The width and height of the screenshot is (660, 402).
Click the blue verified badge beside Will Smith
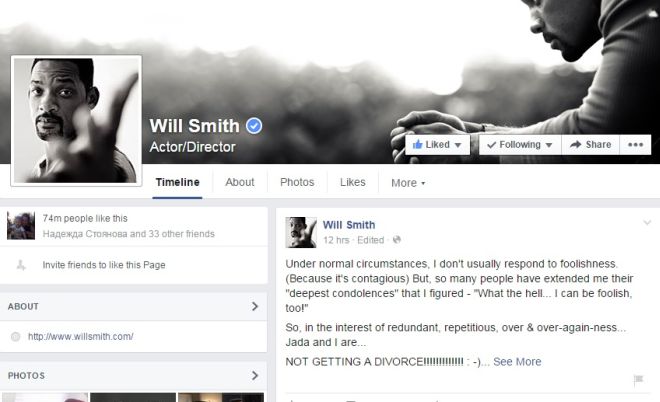[x=254, y=126]
